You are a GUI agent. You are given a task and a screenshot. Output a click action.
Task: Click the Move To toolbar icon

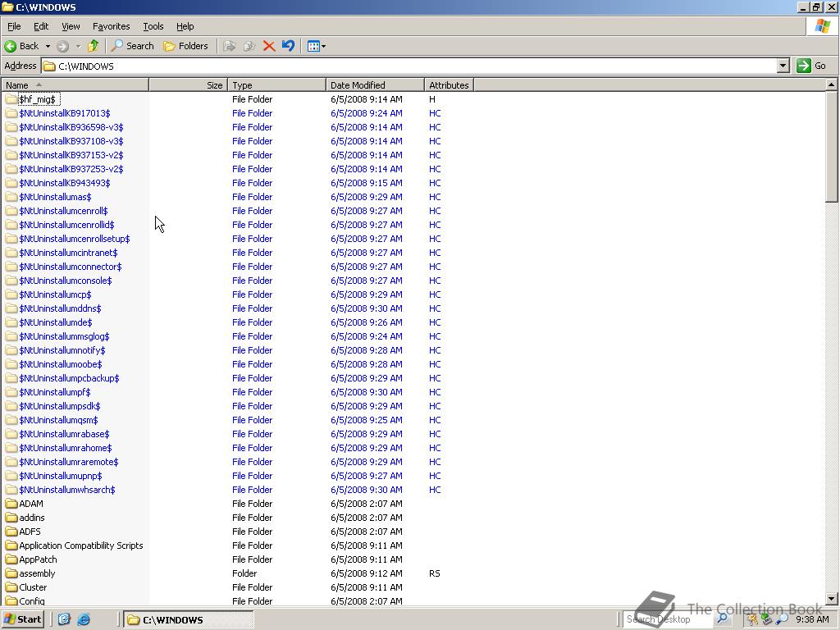(x=230, y=46)
